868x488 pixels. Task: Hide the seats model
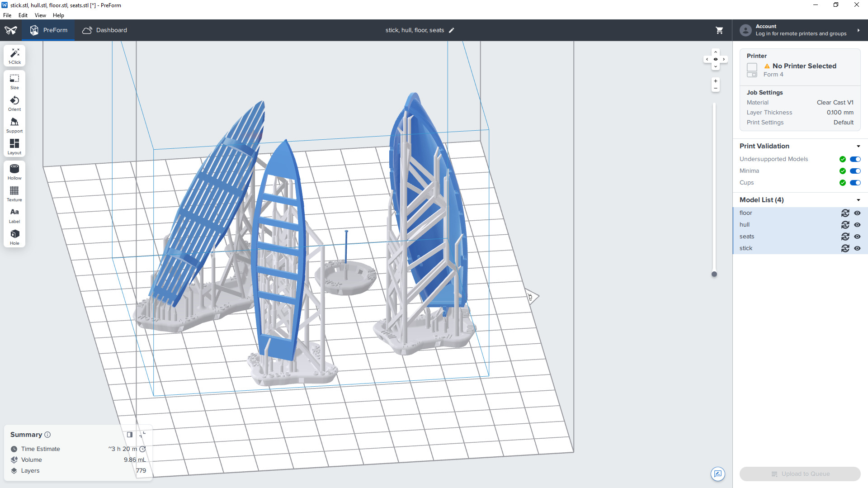[857, 237]
